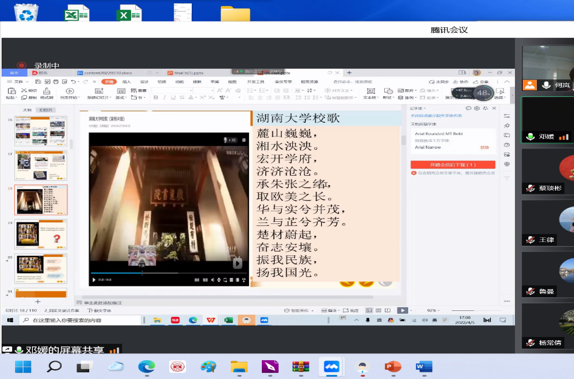Viewport: 574px width, 379px height.
Task: Collapse the ribbon with the chevron arrow
Action: pyautogui.click(x=507, y=82)
